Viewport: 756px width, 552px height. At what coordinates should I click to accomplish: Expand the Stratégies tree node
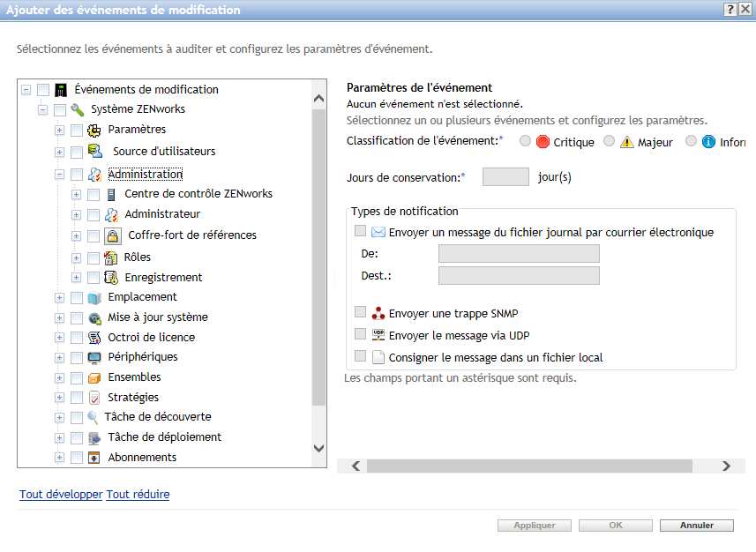click(x=59, y=398)
